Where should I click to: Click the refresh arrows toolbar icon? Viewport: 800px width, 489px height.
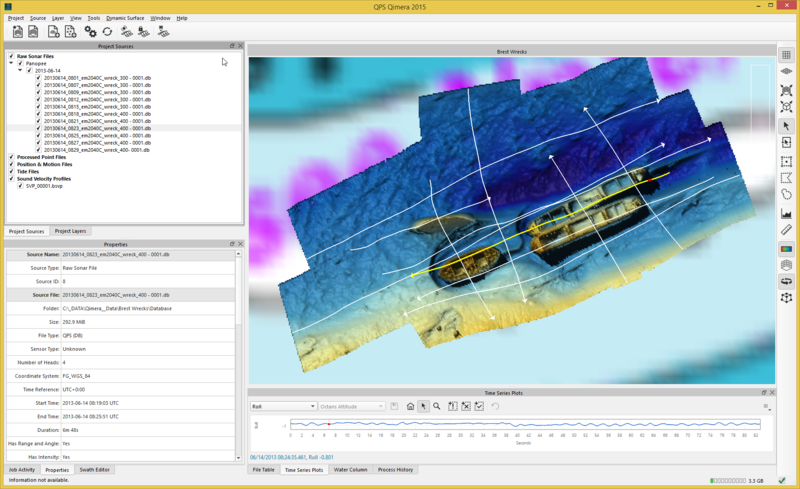point(107,32)
